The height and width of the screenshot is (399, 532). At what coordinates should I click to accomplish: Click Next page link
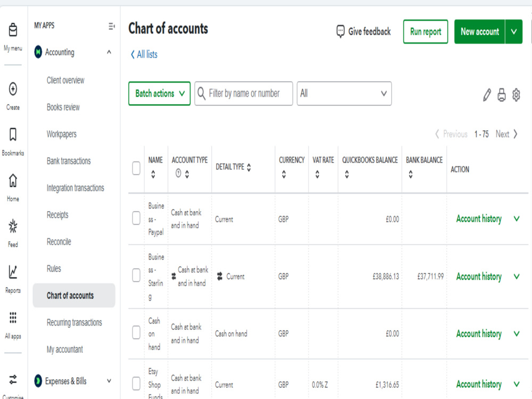tap(506, 134)
